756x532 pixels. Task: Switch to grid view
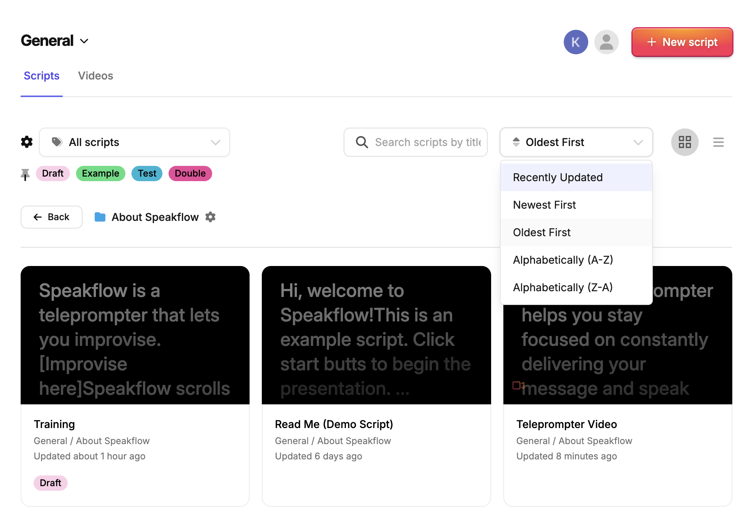coord(685,142)
